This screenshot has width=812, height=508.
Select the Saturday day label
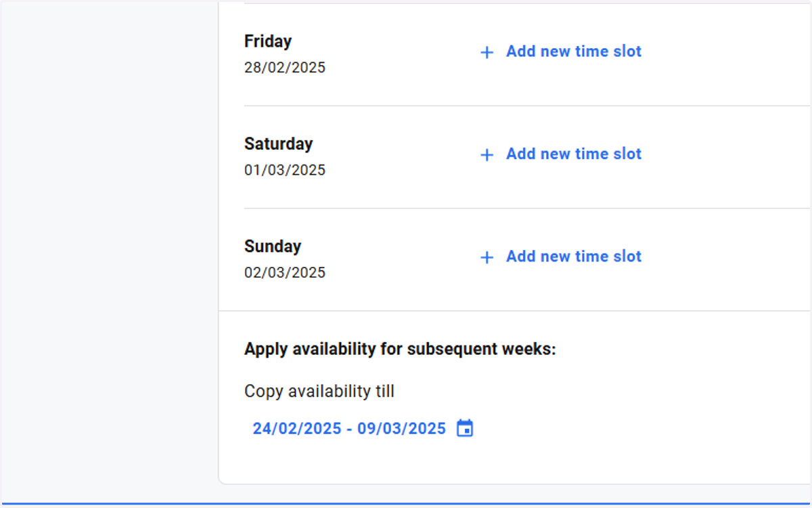coord(279,144)
